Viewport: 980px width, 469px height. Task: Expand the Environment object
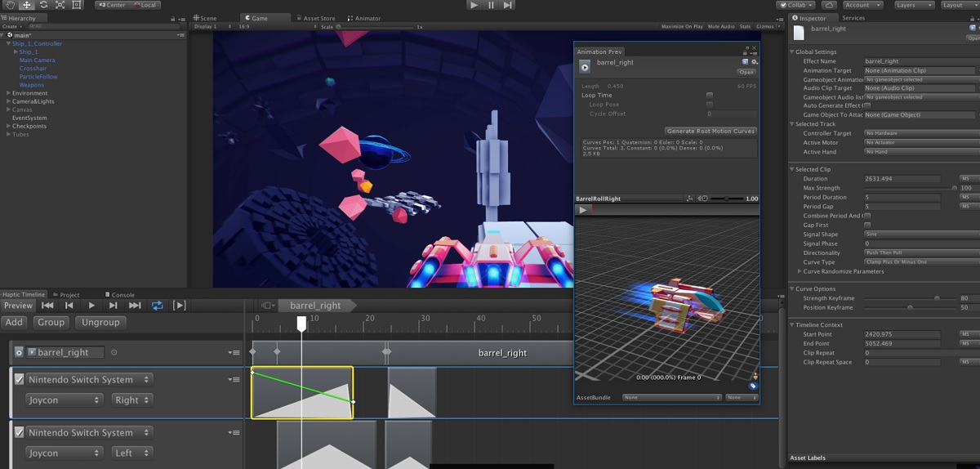[8, 93]
